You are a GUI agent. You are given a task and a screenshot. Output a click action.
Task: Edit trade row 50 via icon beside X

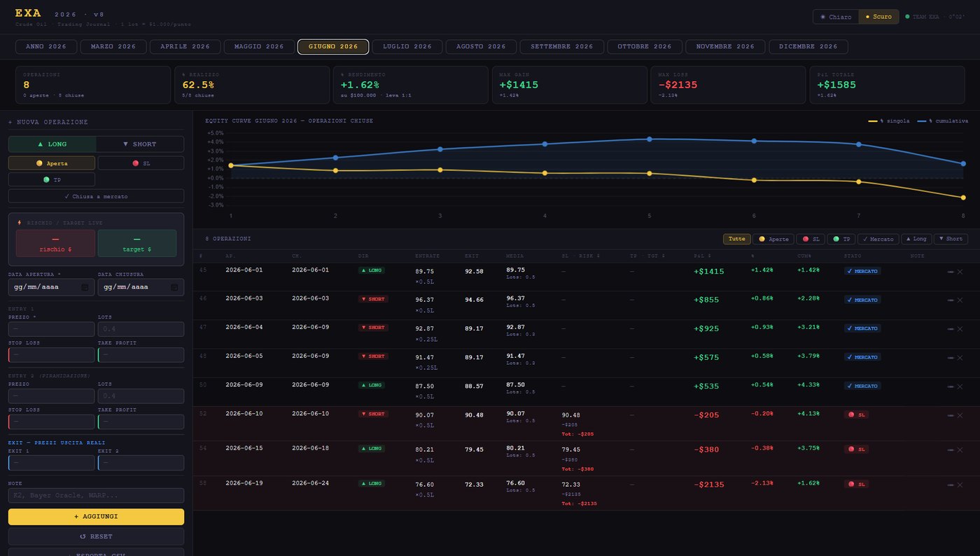click(950, 386)
